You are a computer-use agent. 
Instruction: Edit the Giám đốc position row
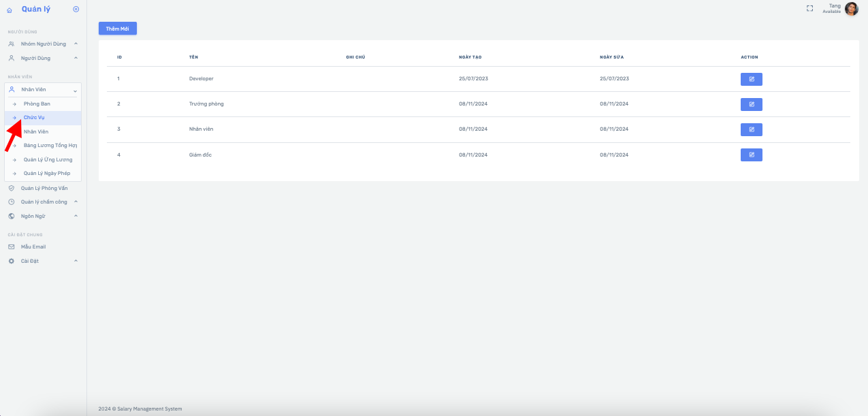click(x=751, y=155)
